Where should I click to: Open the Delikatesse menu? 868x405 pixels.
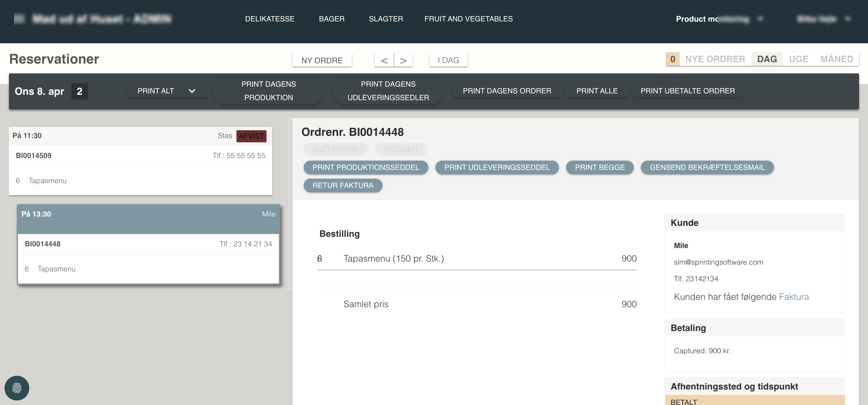[270, 19]
